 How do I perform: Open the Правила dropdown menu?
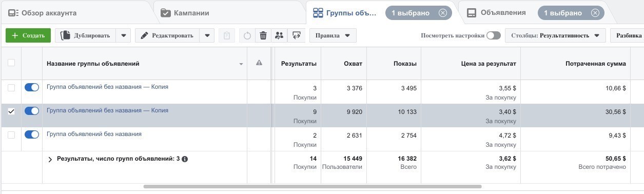[x=333, y=35]
